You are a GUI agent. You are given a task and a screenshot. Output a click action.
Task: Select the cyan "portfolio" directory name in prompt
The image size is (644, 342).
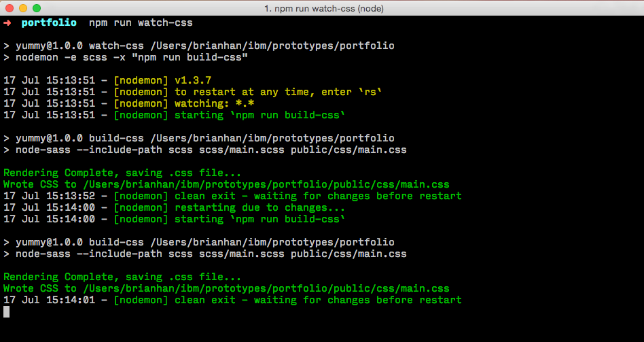[x=49, y=22]
